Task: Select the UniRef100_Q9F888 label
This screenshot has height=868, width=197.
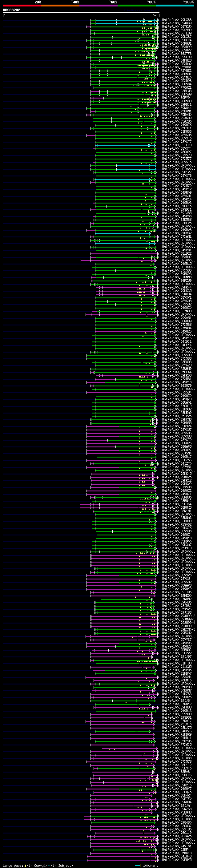Action: (177, 707)
